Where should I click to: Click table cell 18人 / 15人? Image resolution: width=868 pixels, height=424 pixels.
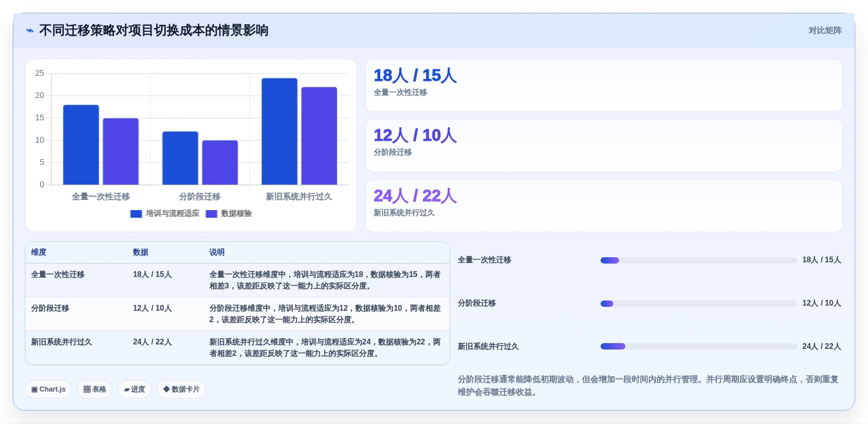click(x=152, y=274)
